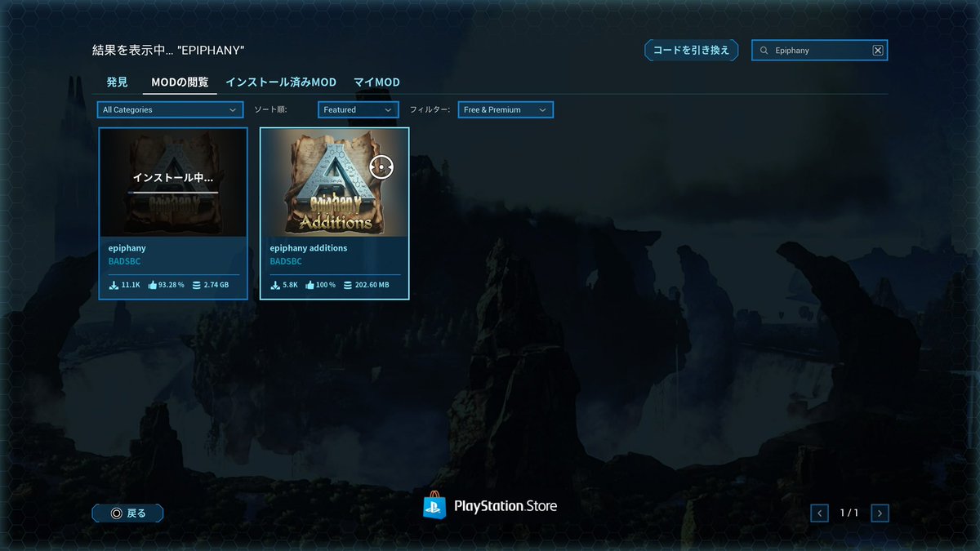Click the 93.28 % rating value
The height and width of the screenshot is (551, 980).
click(172, 286)
